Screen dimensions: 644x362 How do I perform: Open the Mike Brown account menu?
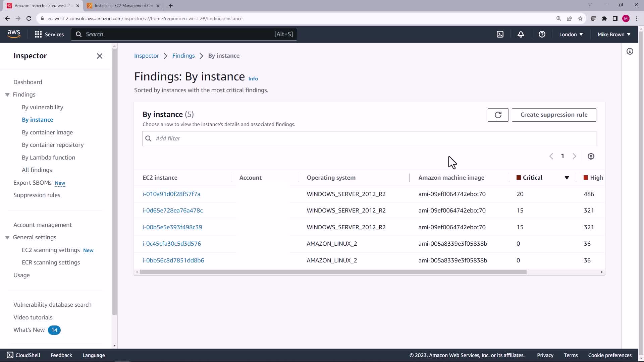point(613,34)
